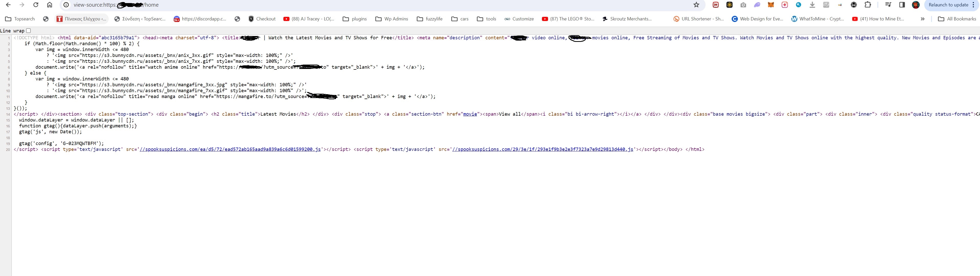Screen dimensions: 980x276
Task: Toggle the browser side panel
Action: pos(902,5)
